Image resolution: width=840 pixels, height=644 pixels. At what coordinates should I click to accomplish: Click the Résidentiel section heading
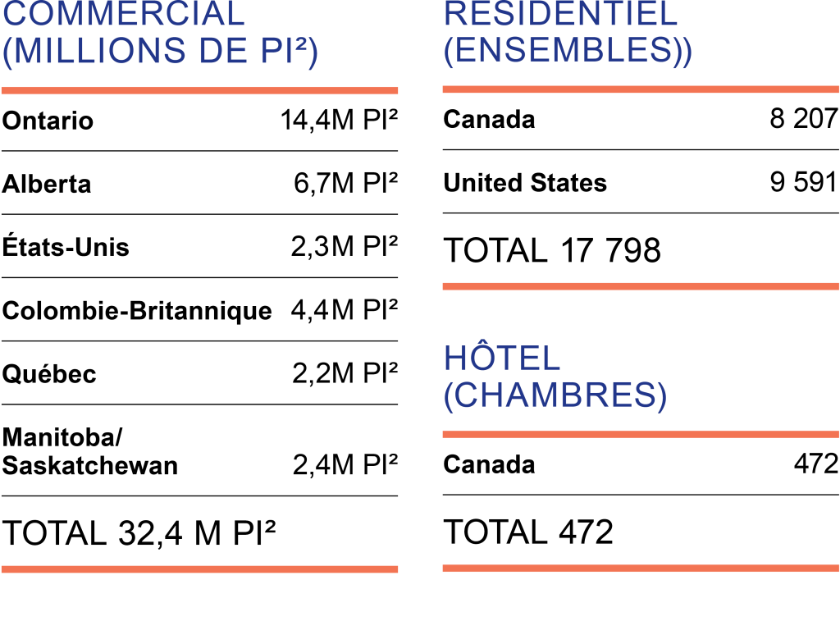click(x=568, y=33)
